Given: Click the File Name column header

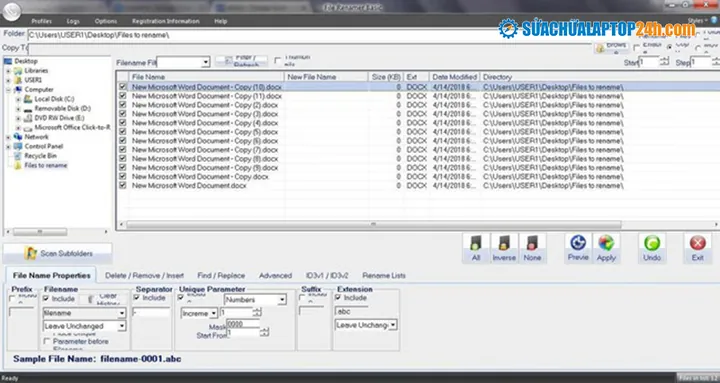Looking at the screenshot, I should point(206,77).
